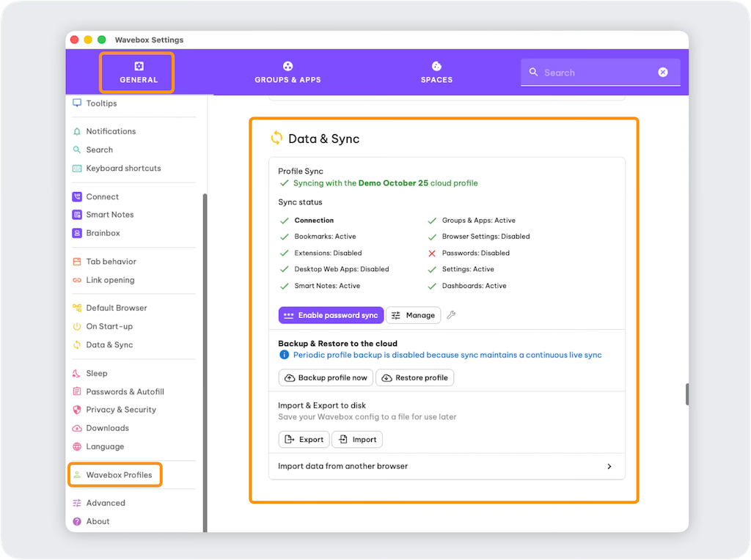Open the Groups & Apps tab
Viewport: 751px width, 560px height.
287,73
